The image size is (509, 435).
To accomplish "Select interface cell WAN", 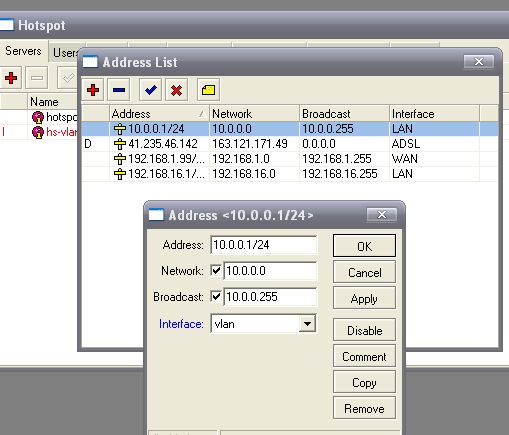I will 405,159.
